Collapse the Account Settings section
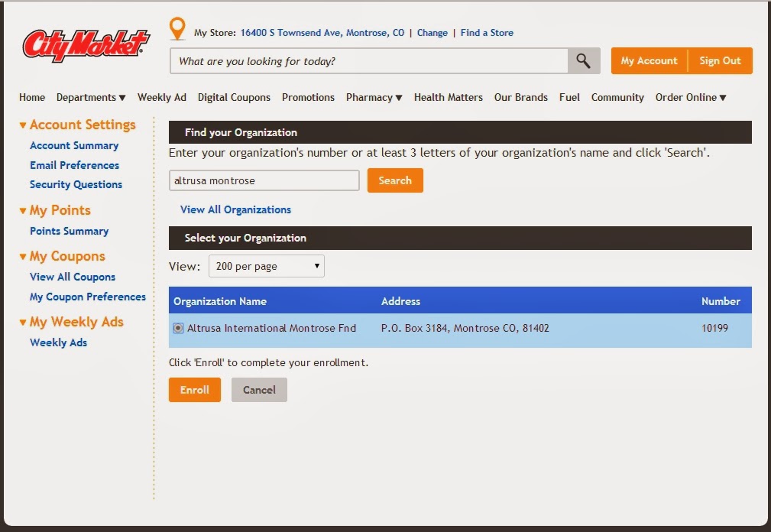Image resolution: width=771 pixels, height=532 pixels. [78, 125]
